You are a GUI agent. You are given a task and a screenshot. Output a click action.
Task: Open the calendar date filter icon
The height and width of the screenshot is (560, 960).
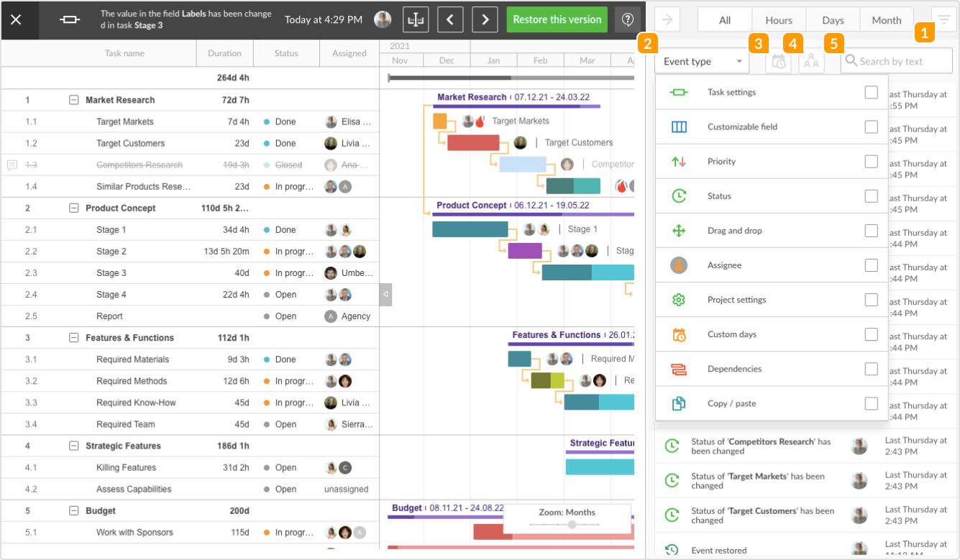[779, 60]
